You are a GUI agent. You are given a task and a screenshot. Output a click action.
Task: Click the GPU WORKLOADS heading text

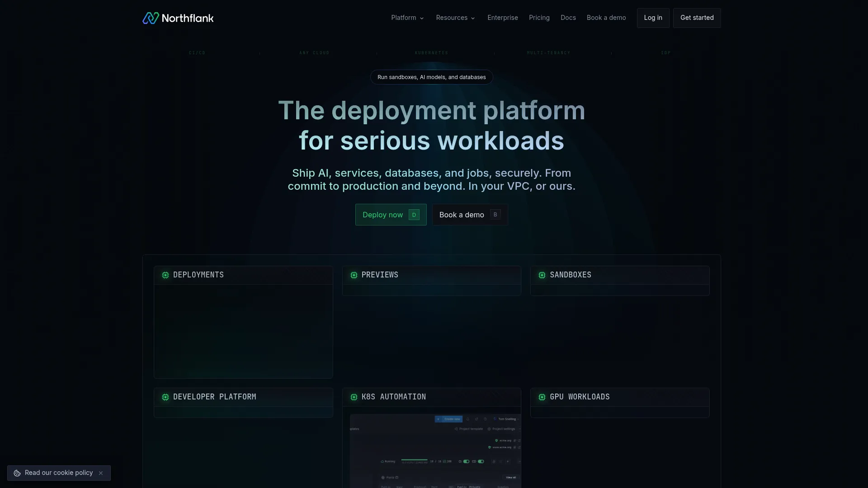[x=580, y=397]
